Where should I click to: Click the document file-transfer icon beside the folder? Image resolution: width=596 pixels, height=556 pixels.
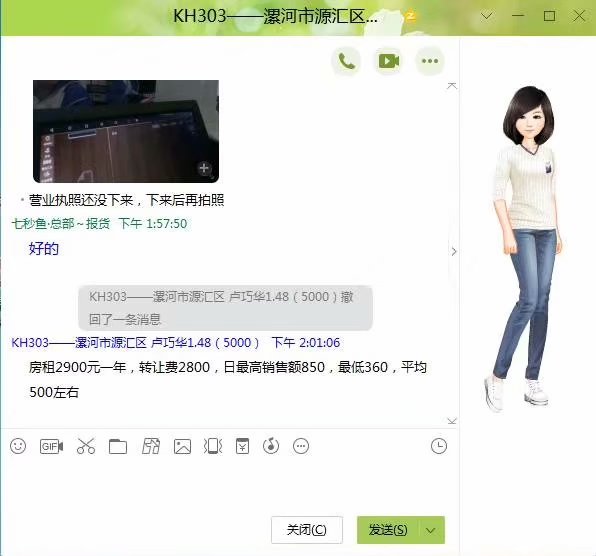point(151,446)
